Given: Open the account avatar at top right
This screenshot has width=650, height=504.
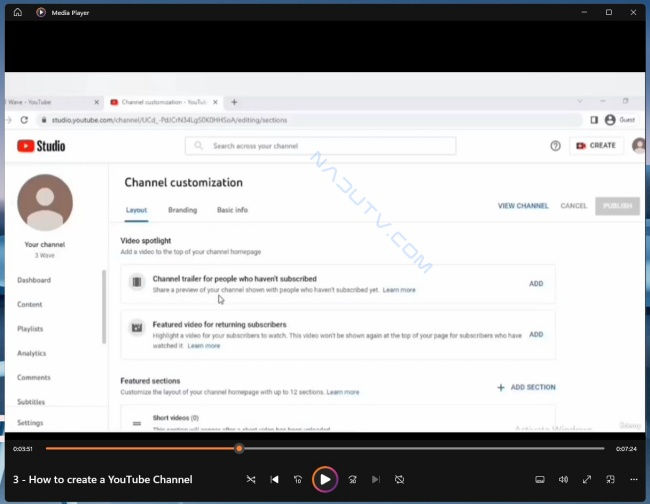Looking at the screenshot, I should [639, 145].
